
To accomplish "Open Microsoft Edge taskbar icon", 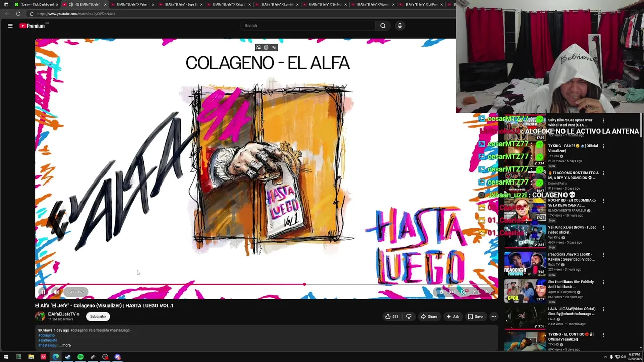I will [55, 357].
